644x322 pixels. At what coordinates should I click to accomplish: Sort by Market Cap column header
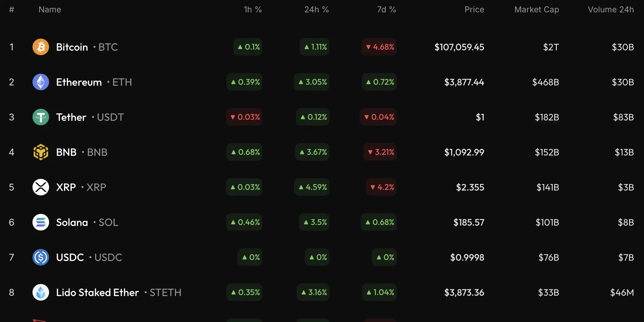click(536, 10)
